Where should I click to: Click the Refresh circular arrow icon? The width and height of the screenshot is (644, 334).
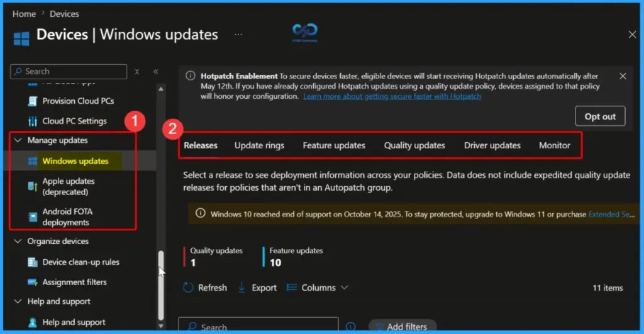(188, 287)
